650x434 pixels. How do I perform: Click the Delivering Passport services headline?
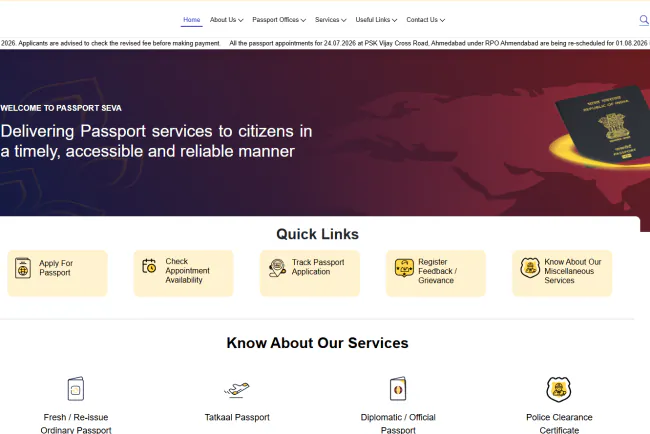click(156, 141)
